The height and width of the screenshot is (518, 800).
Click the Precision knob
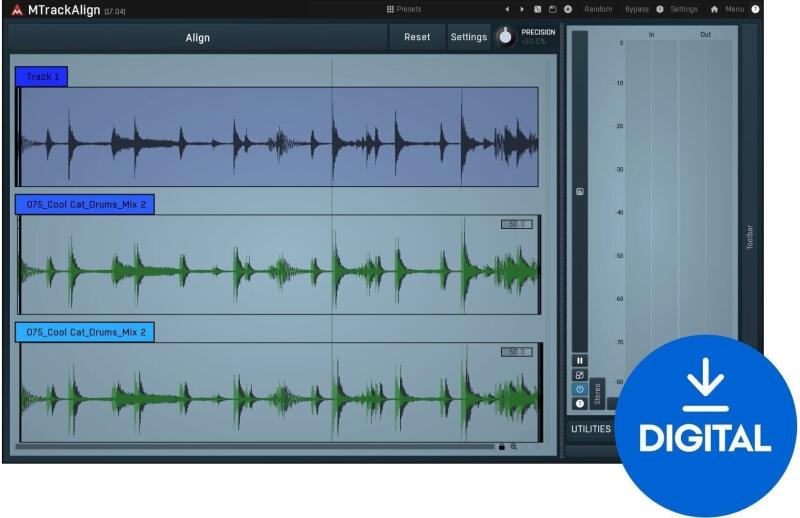[506, 37]
